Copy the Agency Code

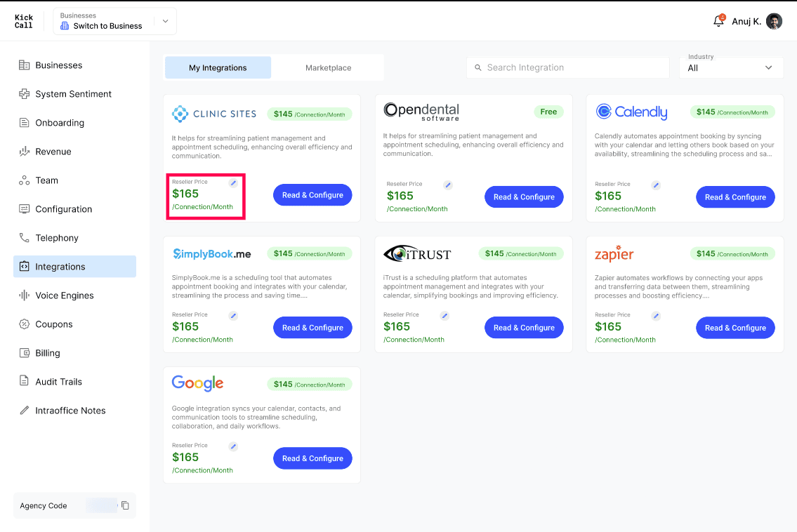(x=126, y=505)
